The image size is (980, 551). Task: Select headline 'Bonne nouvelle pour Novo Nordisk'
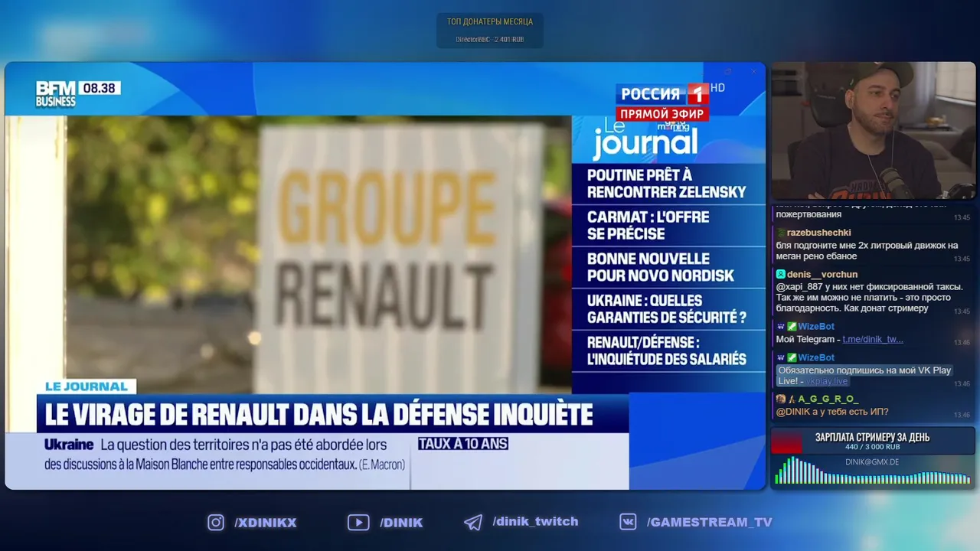(661, 267)
